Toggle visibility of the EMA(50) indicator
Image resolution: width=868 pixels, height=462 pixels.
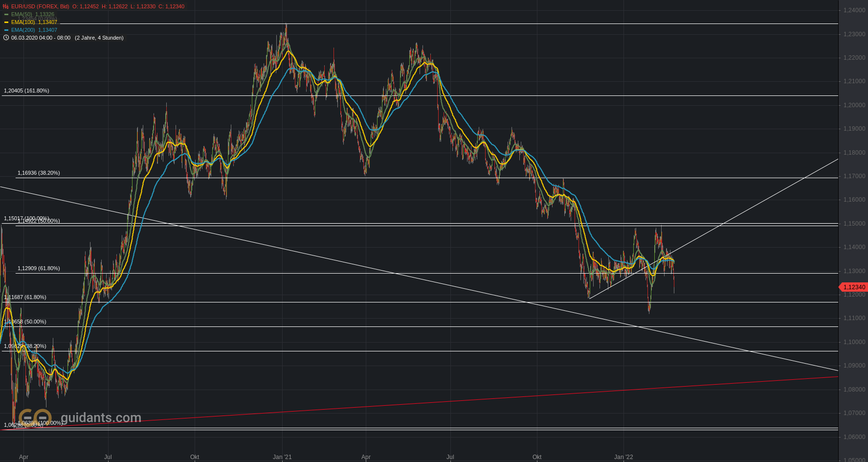(x=7, y=14)
